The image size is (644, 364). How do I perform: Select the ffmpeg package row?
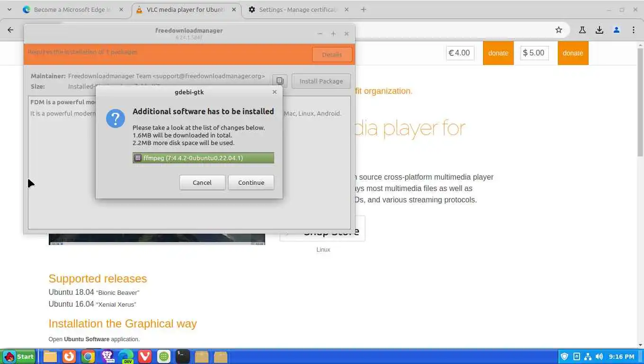(x=203, y=158)
